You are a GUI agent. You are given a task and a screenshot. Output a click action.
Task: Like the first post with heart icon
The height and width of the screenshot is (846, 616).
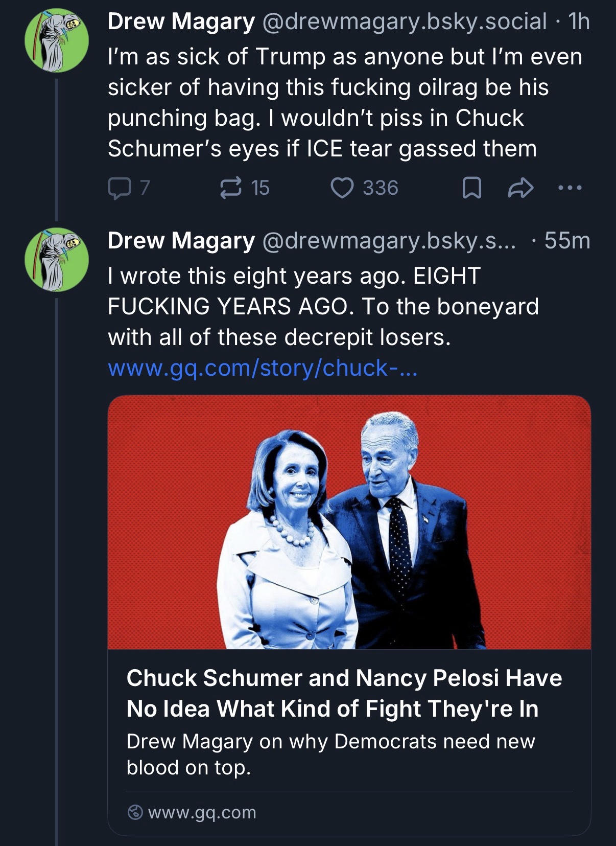point(342,188)
